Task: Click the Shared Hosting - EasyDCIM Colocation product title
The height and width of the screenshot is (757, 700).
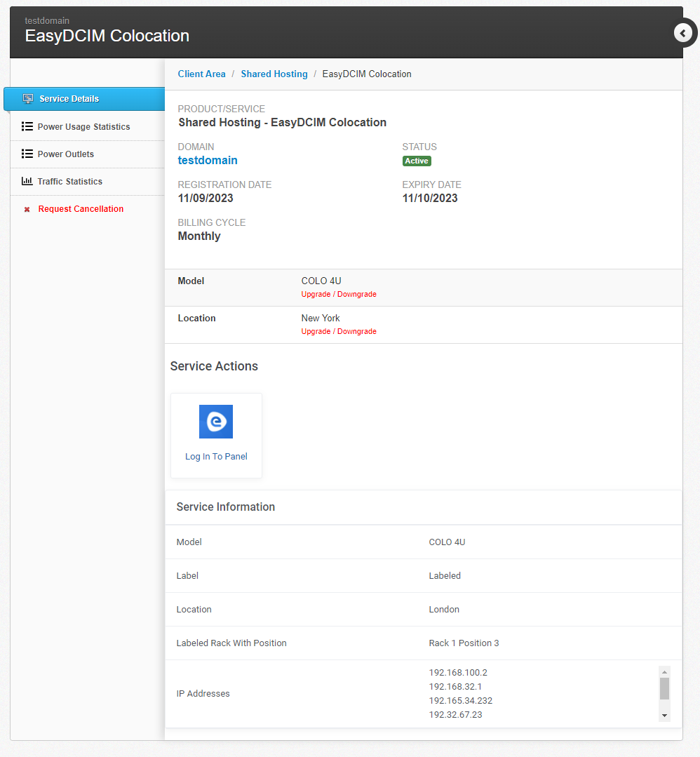Action: (283, 123)
